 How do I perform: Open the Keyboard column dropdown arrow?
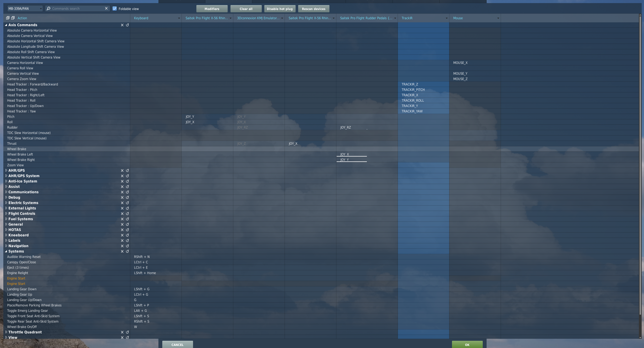point(179,18)
